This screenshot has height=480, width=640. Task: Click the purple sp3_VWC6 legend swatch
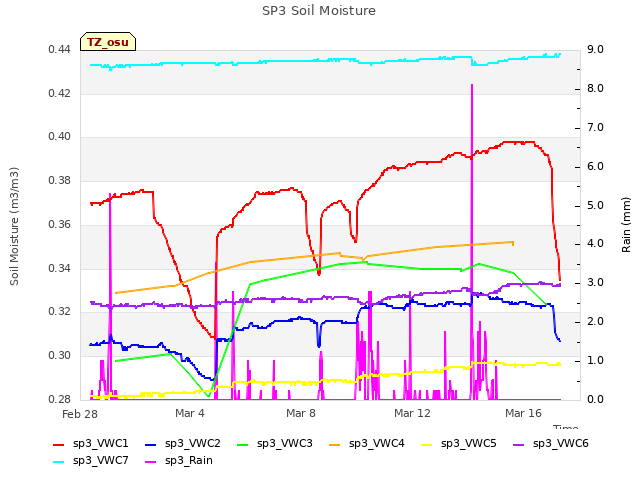(519, 444)
